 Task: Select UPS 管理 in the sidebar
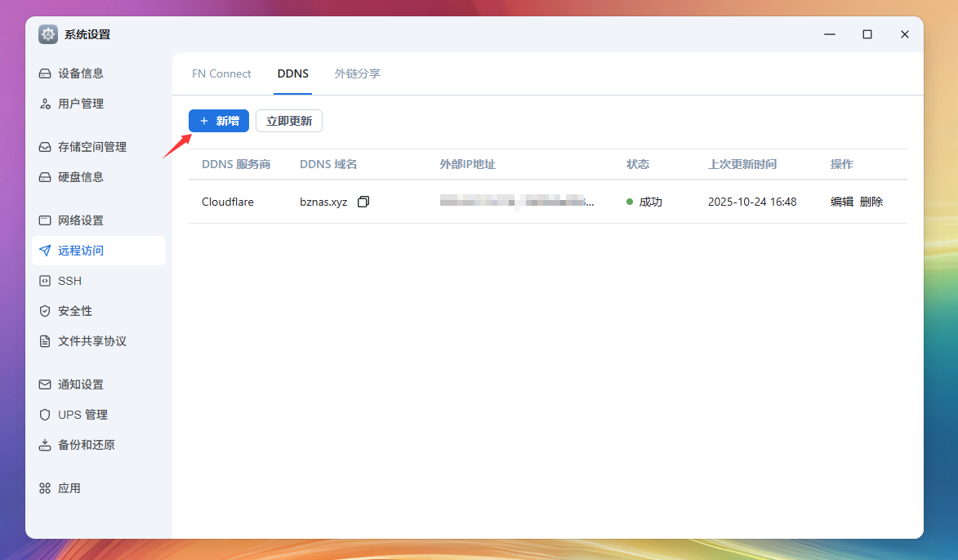[82, 415]
